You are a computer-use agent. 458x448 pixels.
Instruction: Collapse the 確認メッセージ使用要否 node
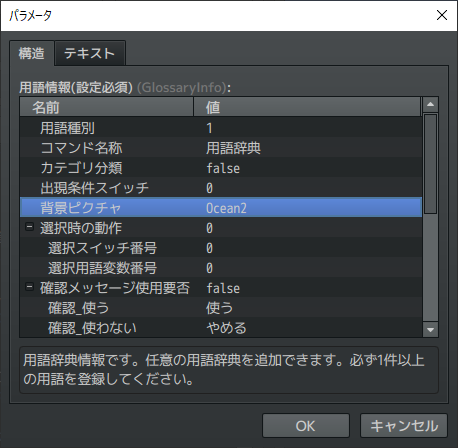30,287
